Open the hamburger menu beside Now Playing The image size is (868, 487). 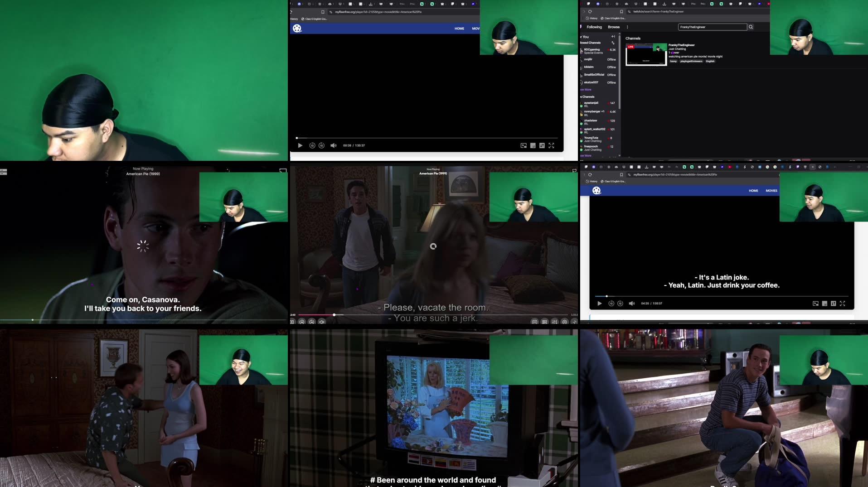pos(4,172)
